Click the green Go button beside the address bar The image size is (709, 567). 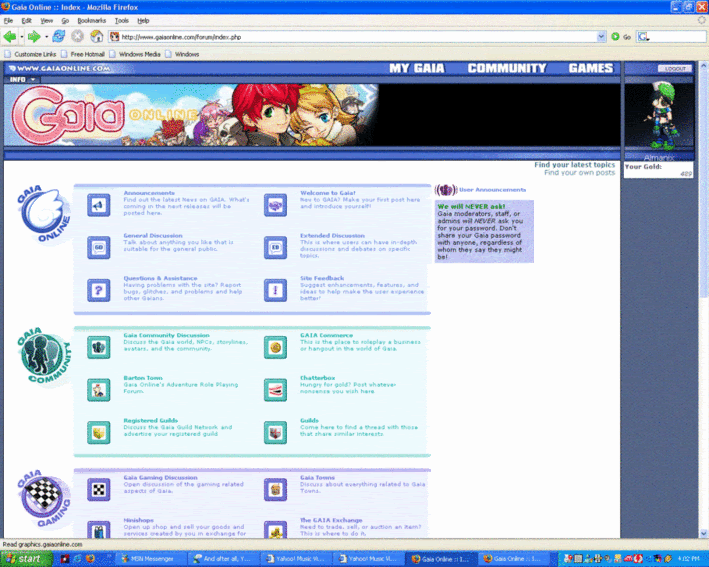tap(615, 37)
